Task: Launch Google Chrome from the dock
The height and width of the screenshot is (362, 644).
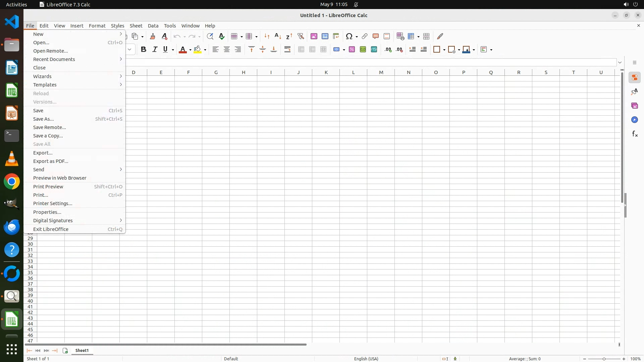Action: coord(12,182)
